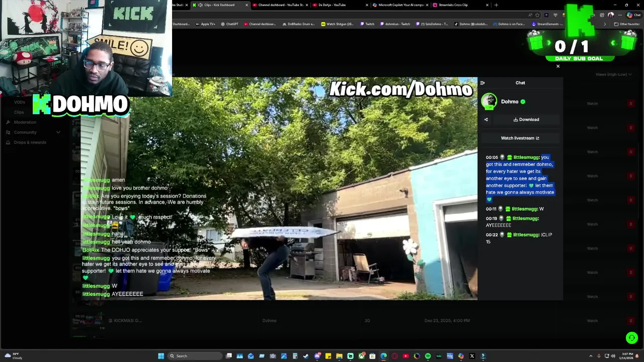Click the green verified badge beside Dohmo
Screen dimensions: 644x362
(x=523, y=102)
